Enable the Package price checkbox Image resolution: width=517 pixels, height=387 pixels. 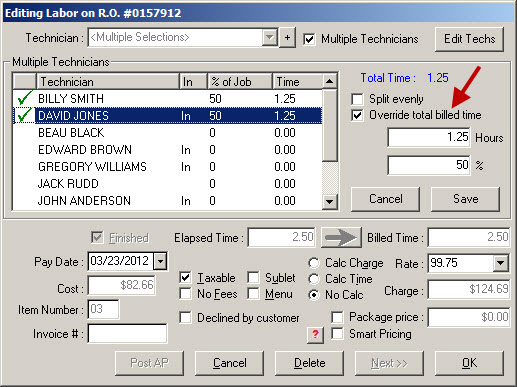(x=337, y=317)
